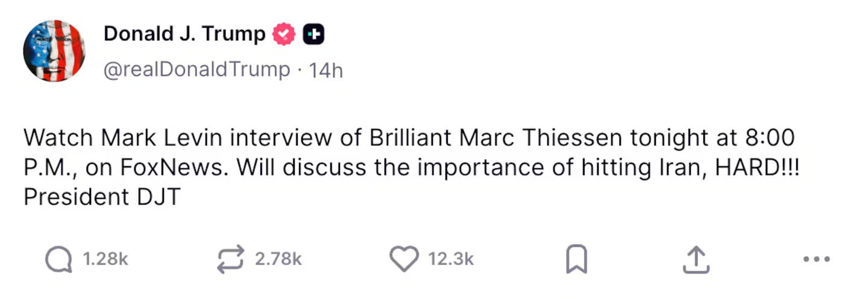Click the word HARD!!! in the post
This screenshot has width=868, height=299.
756,168
